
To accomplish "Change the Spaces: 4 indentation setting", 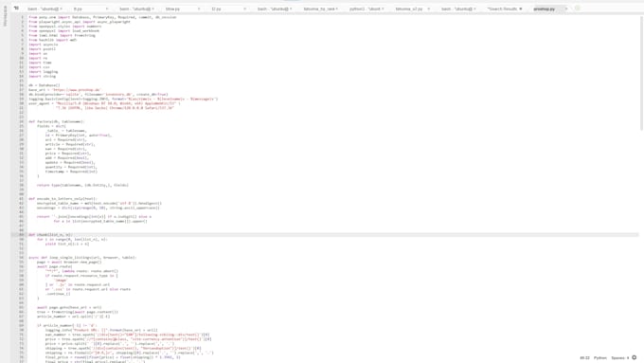I will 620,358.
